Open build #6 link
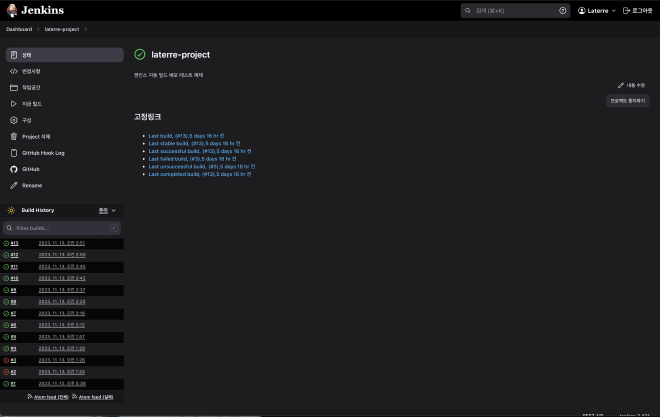The width and height of the screenshot is (660, 417). click(x=13, y=325)
